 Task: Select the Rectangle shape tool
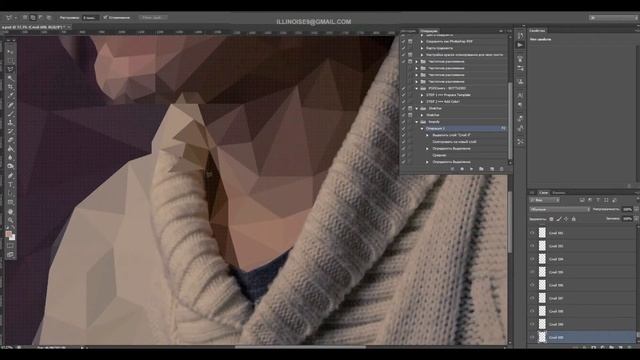[11, 202]
